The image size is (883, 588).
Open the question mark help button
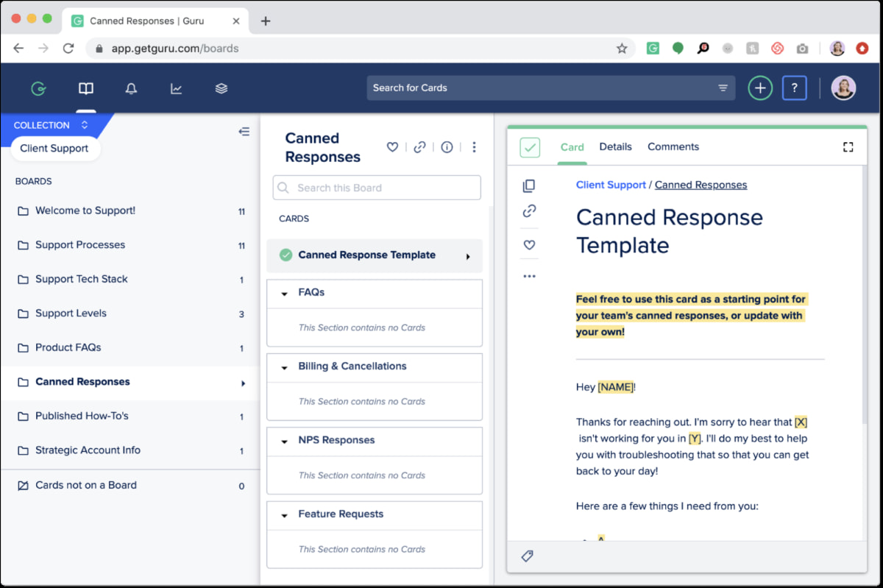point(794,88)
